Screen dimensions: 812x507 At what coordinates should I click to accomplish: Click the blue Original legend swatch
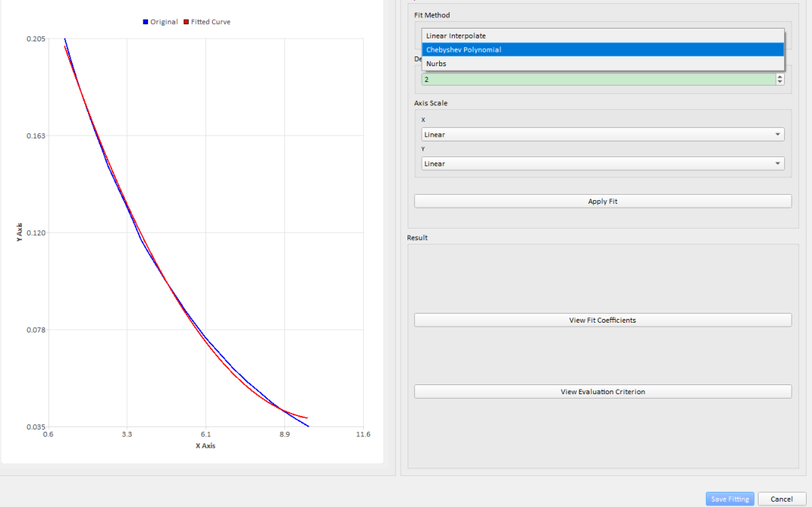point(146,23)
